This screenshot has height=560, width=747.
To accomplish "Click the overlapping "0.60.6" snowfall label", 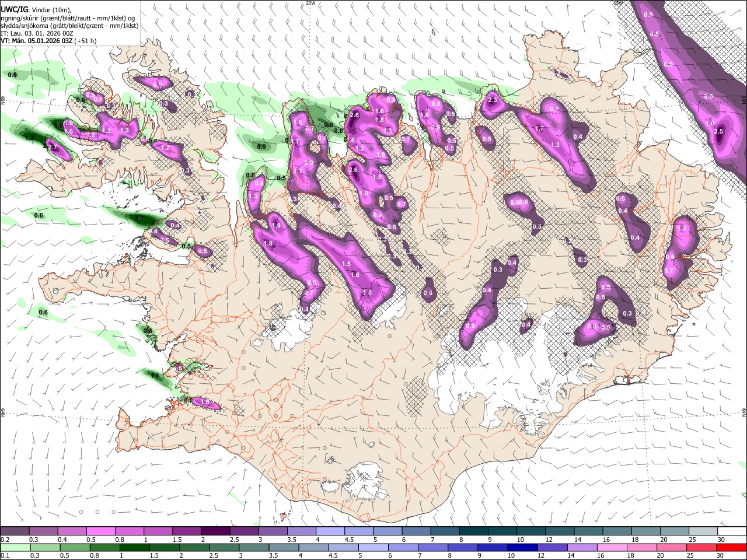I will [519, 202].
